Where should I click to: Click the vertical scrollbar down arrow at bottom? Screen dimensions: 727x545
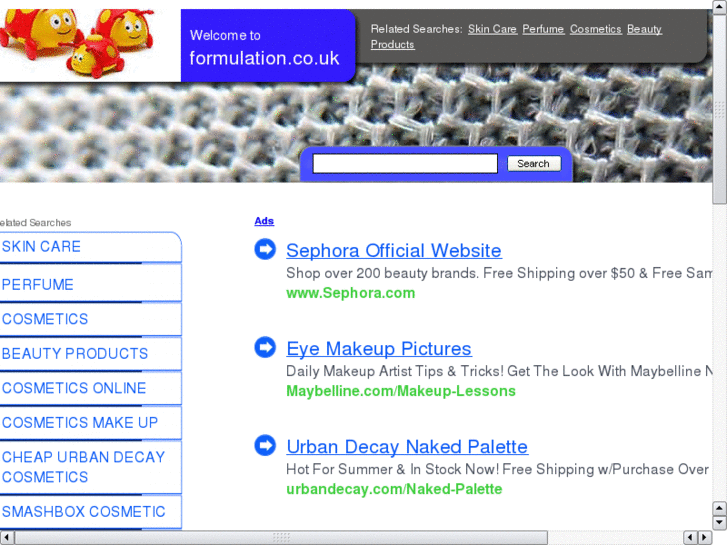pos(720,523)
